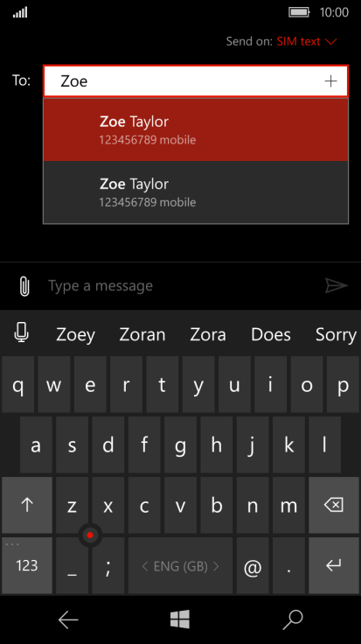This screenshot has height=644, width=361.
Task: Open Start via the Windows logo
Action: pos(180,619)
